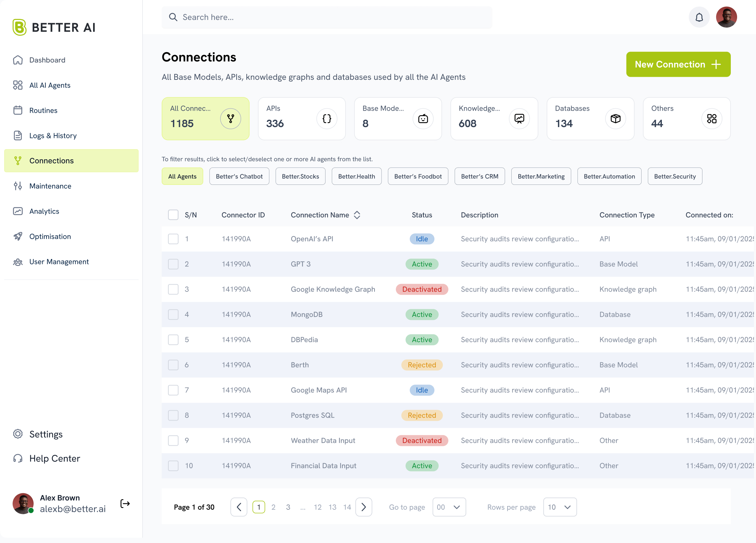Click the logout arrow icon
Image resolution: width=756 pixels, height=543 pixels.
[x=125, y=503]
